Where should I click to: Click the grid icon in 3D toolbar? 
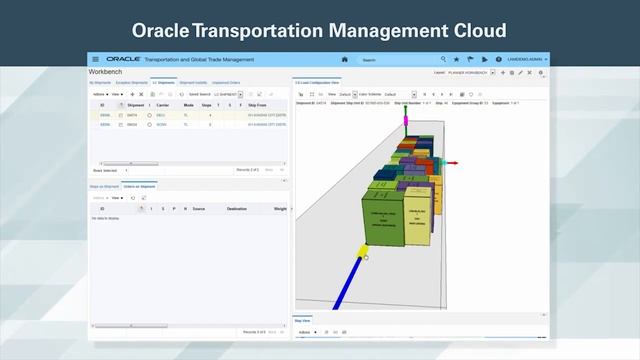(x=462, y=94)
